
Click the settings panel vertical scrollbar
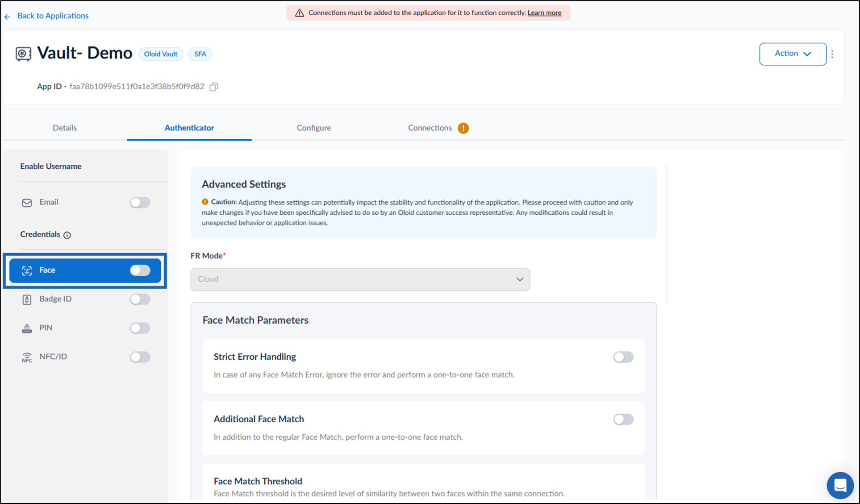click(x=666, y=233)
